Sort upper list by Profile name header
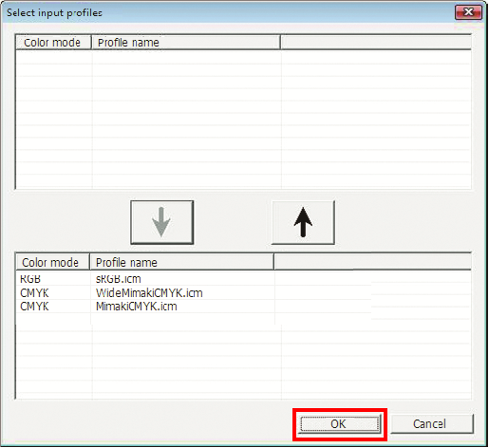 [186, 43]
